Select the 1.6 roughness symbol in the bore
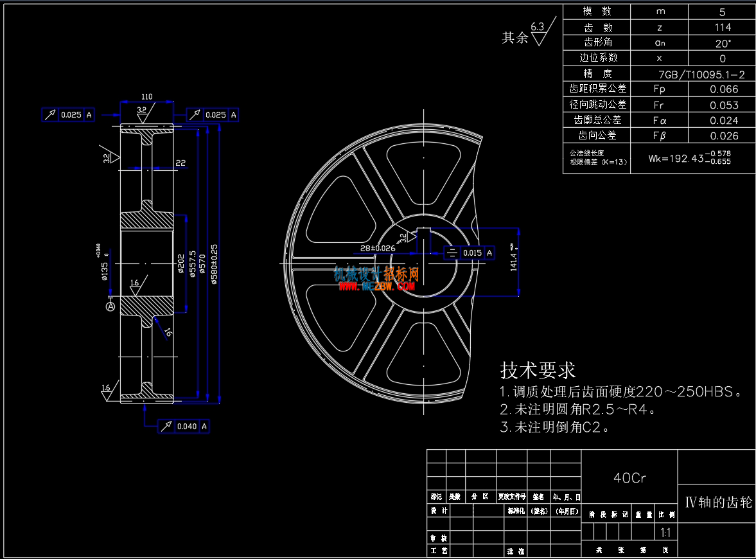 click(137, 285)
